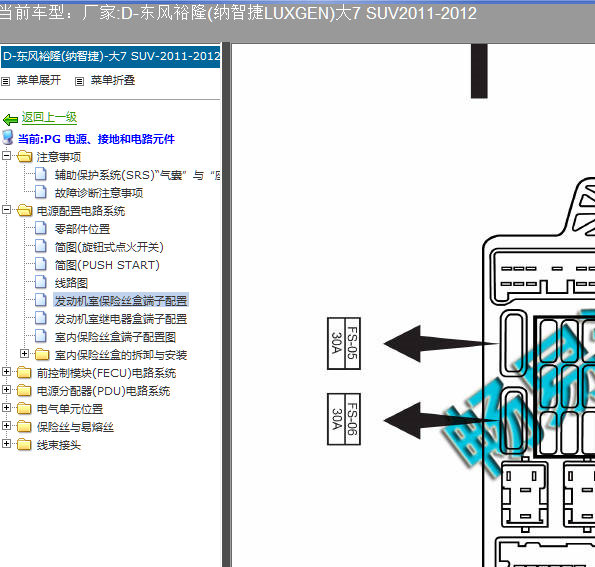Viewport: 595px width, 567px height.
Task: Select the 电源配置电路系统 folder label
Action: point(81,211)
